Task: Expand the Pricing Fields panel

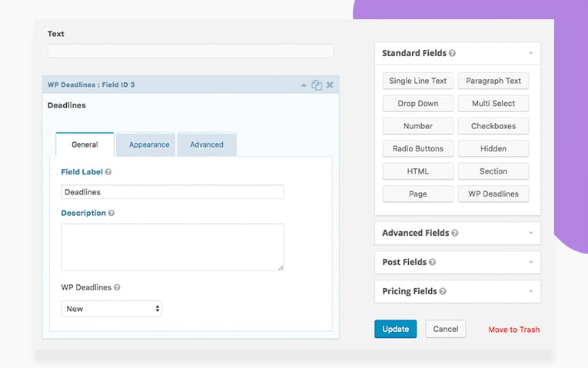Action: pos(457,291)
